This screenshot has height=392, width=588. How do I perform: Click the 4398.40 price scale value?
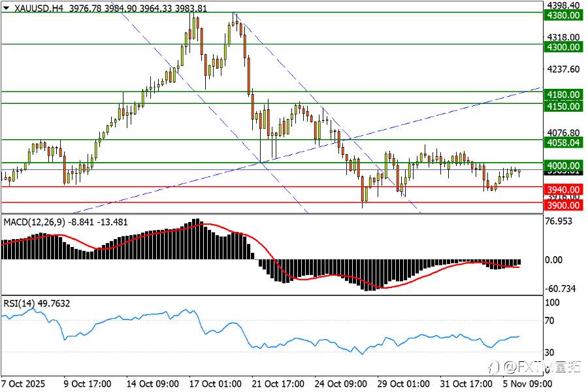pos(563,5)
